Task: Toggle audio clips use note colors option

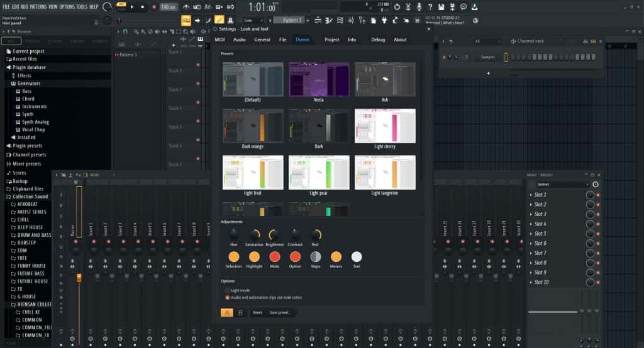Action: [x=227, y=298]
